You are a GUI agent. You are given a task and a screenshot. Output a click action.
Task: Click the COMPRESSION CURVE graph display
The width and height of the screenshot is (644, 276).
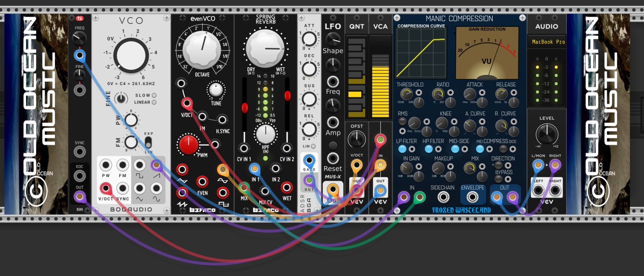pyautogui.click(x=421, y=54)
